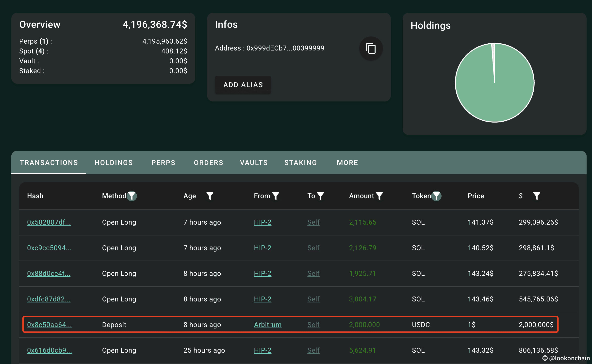Click the Arbitrum sender link
Image resolution: width=592 pixels, height=364 pixels.
(268, 325)
